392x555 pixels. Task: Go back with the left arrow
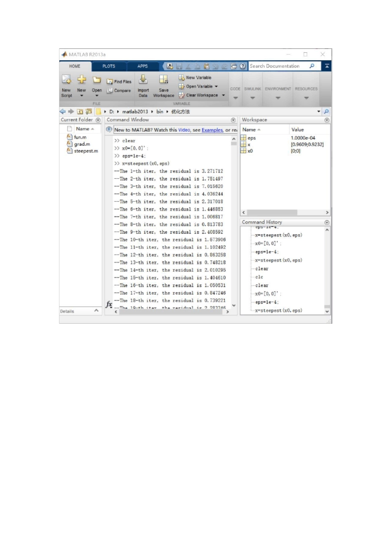62,111
